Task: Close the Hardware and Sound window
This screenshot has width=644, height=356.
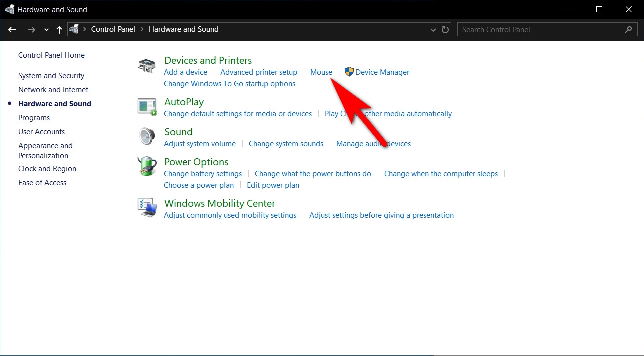Action: [629, 9]
